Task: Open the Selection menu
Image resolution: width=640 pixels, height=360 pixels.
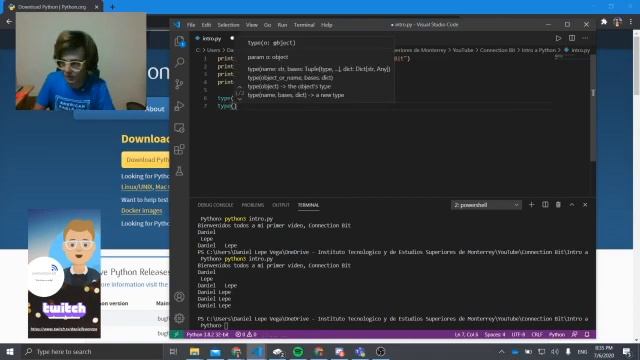Action: (228, 25)
